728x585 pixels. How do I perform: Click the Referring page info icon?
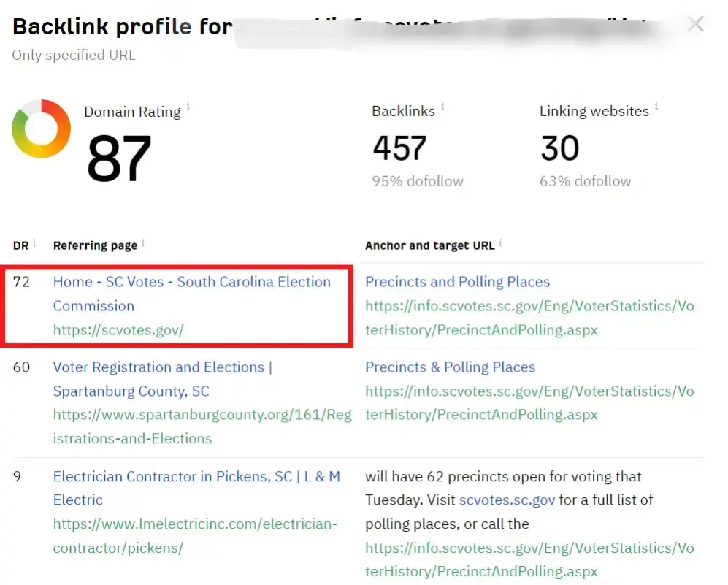pyautogui.click(x=143, y=243)
